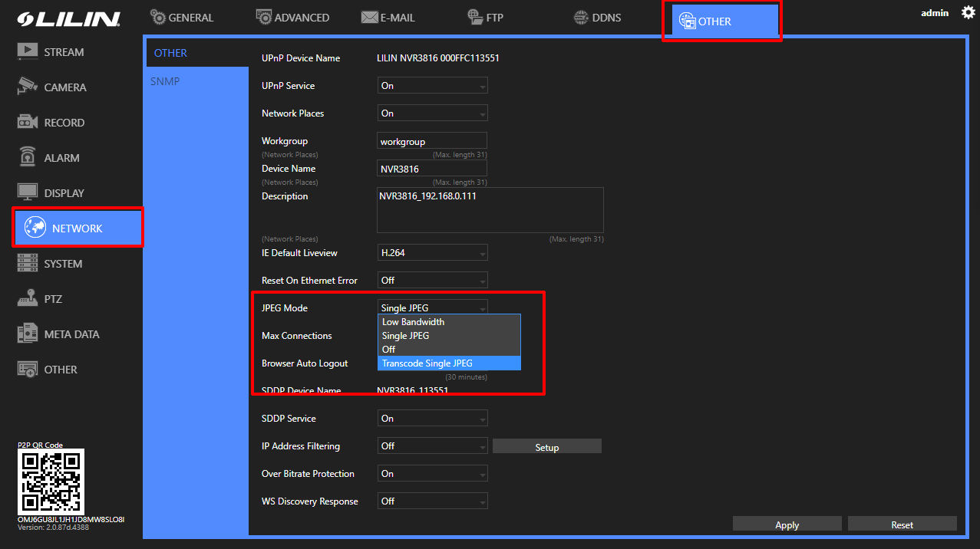Toggle Over Bitrate Protection setting
The image size is (980, 549).
(433, 474)
